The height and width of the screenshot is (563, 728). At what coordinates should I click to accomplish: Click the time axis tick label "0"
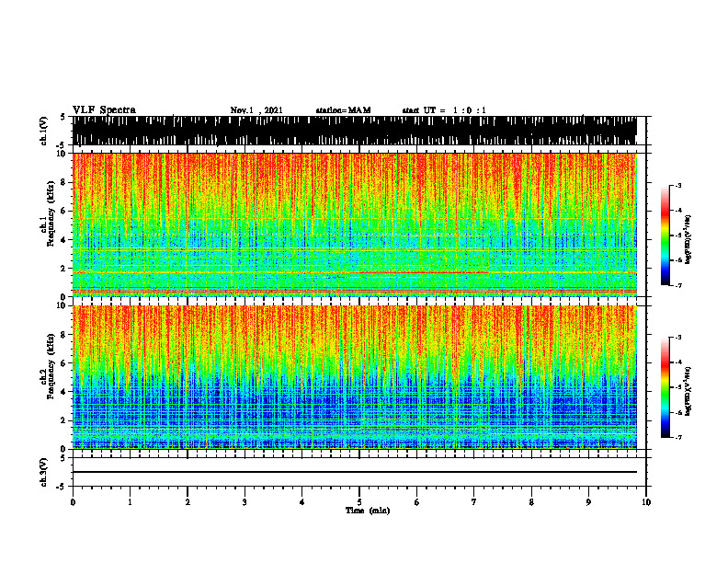[x=73, y=502]
